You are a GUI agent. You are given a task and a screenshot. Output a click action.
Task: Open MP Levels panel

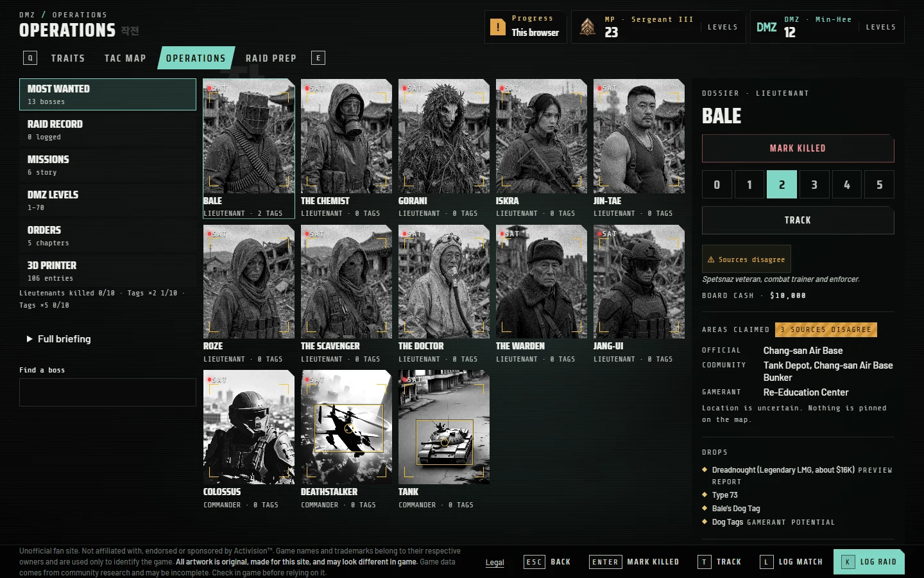tap(723, 27)
